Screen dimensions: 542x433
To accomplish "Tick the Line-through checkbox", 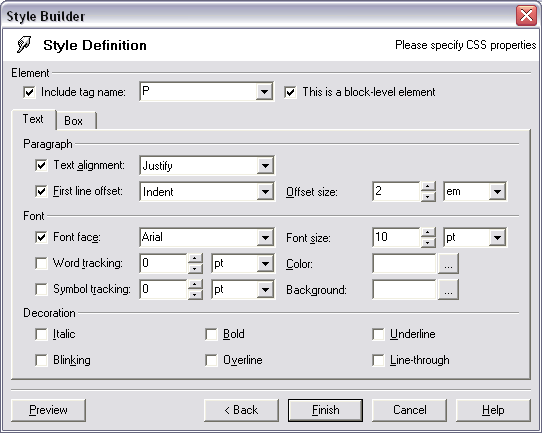I will pos(378,360).
